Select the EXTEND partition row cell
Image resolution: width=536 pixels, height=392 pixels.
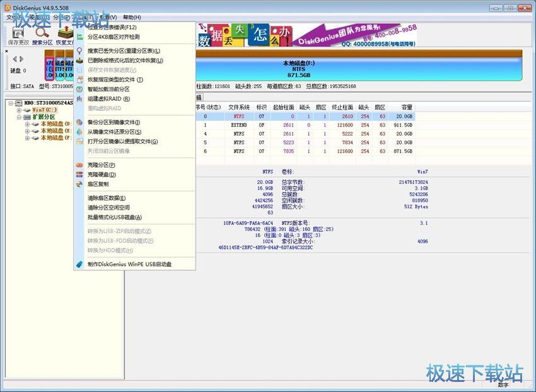(239, 125)
